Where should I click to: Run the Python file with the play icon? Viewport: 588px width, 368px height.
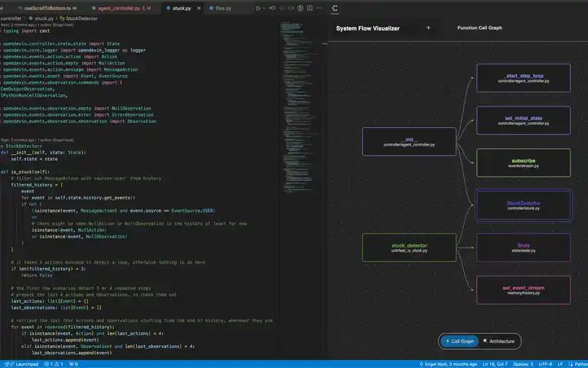click(x=258, y=8)
